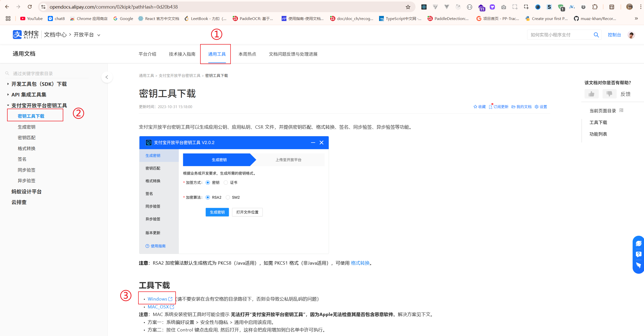Reload the page with refresh icon
The width and height of the screenshot is (644, 336).
pos(30,7)
